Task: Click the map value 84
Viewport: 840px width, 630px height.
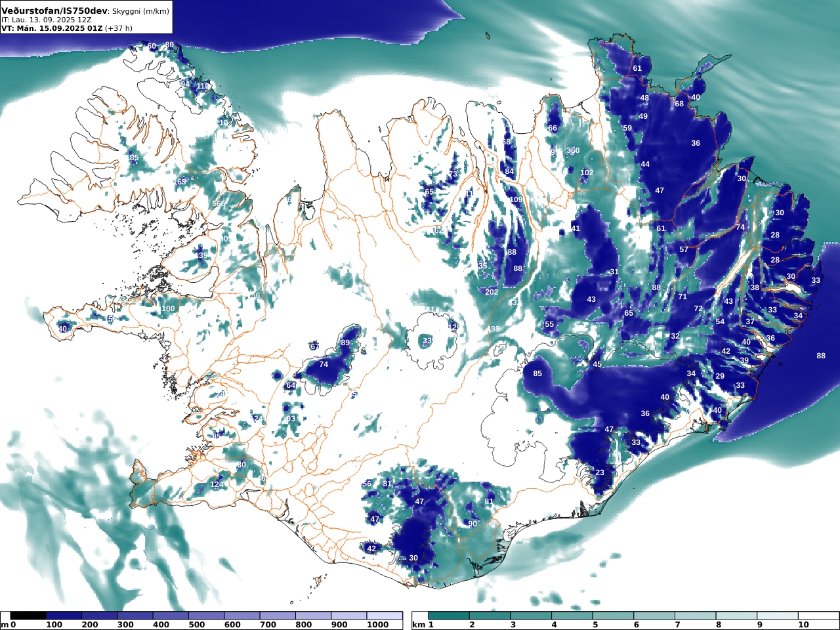Action: [x=509, y=171]
